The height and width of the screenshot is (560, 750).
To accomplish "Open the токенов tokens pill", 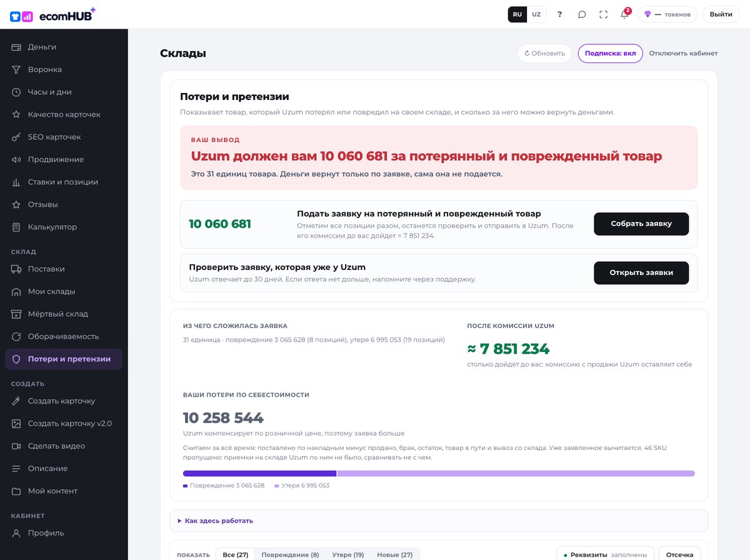I will click(667, 14).
